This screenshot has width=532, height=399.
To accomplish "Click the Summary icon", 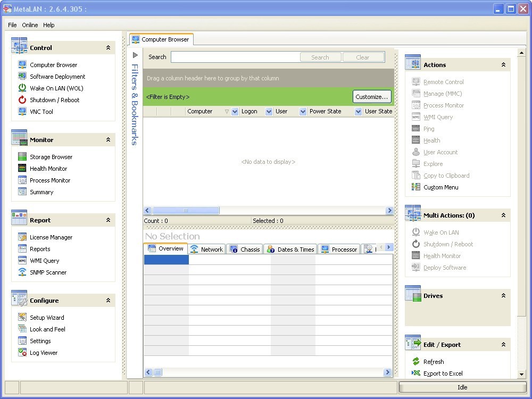I will point(22,192).
